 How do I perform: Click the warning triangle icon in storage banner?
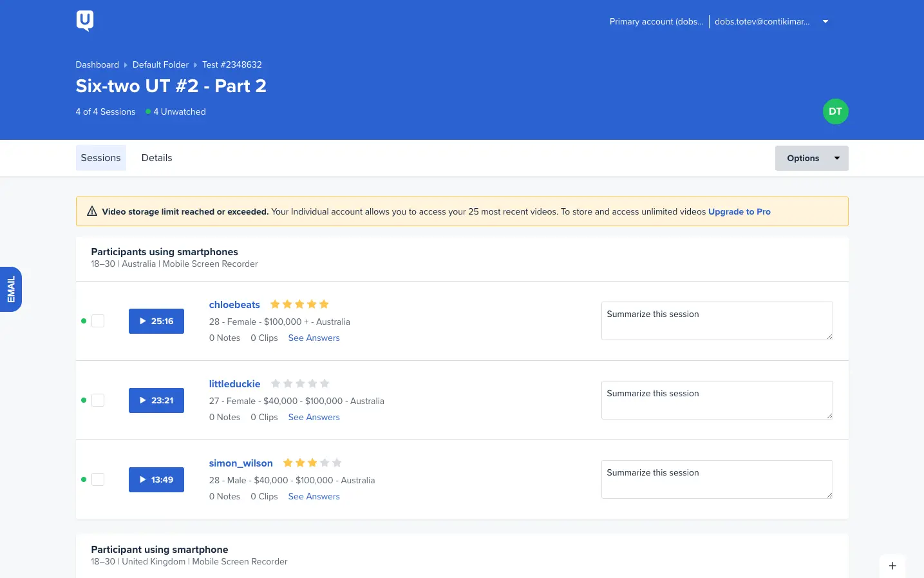coord(92,211)
